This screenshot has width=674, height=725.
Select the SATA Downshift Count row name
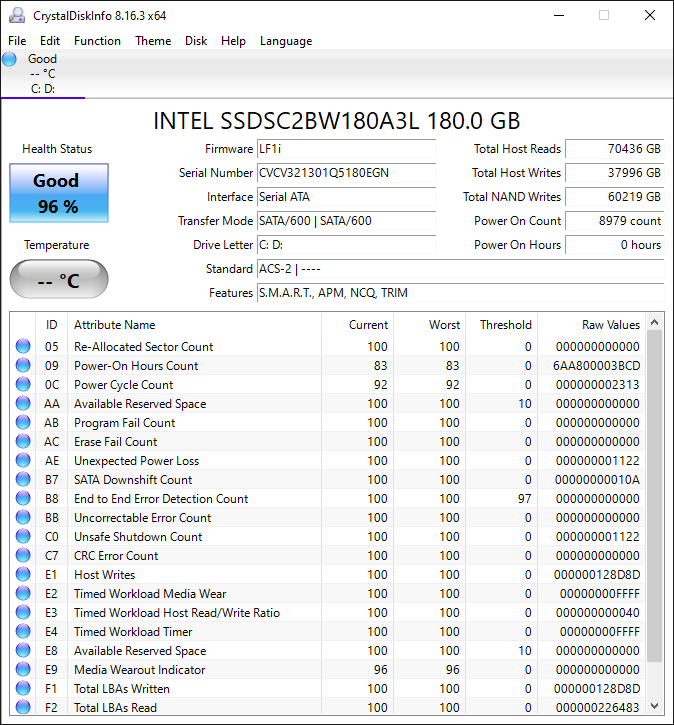(x=133, y=479)
